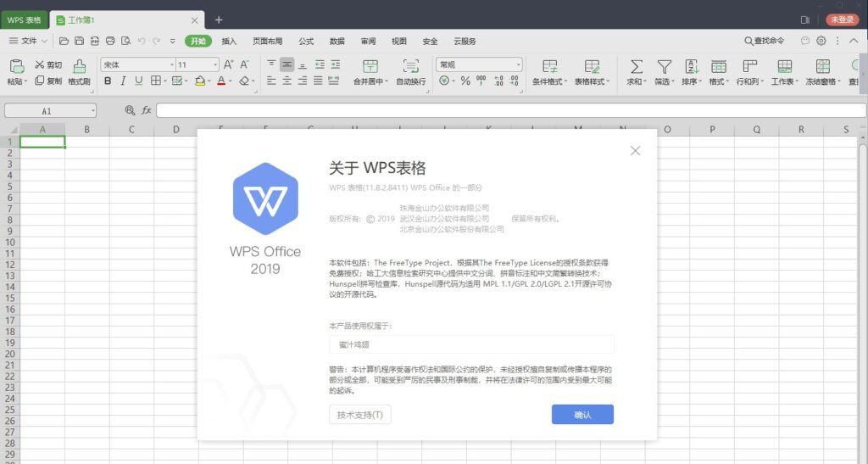Toggle center horizontal alignment
The image size is (868, 464).
click(x=287, y=81)
